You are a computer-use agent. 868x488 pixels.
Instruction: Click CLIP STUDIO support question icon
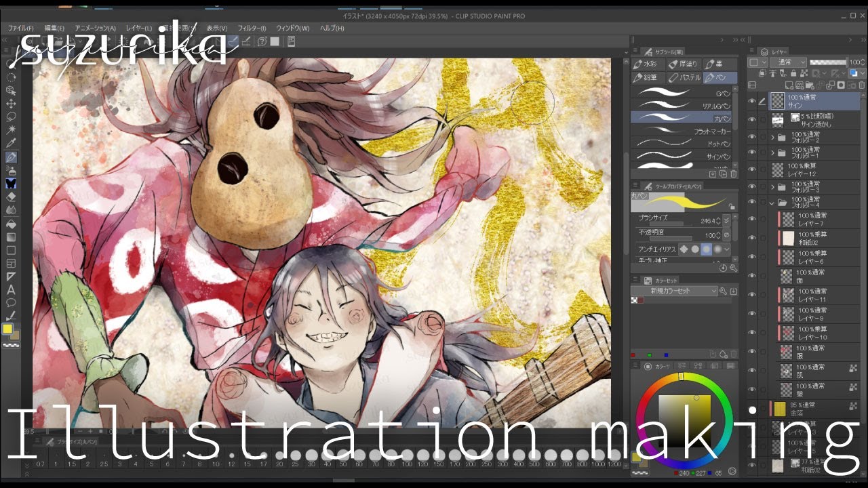point(262,41)
